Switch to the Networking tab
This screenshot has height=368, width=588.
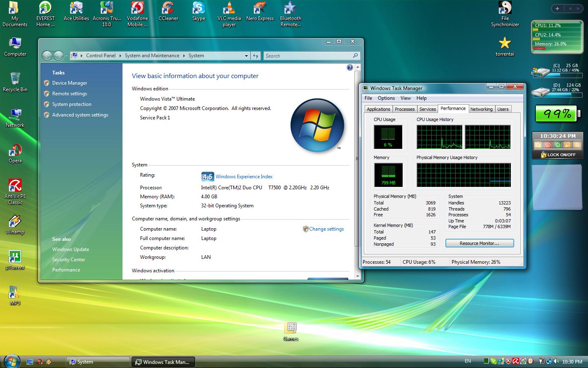481,109
